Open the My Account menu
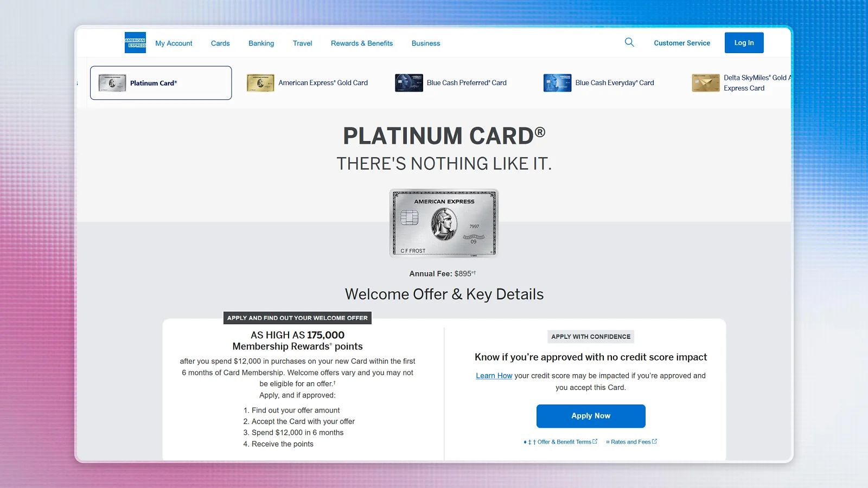The height and width of the screenshot is (488, 868). [x=174, y=43]
